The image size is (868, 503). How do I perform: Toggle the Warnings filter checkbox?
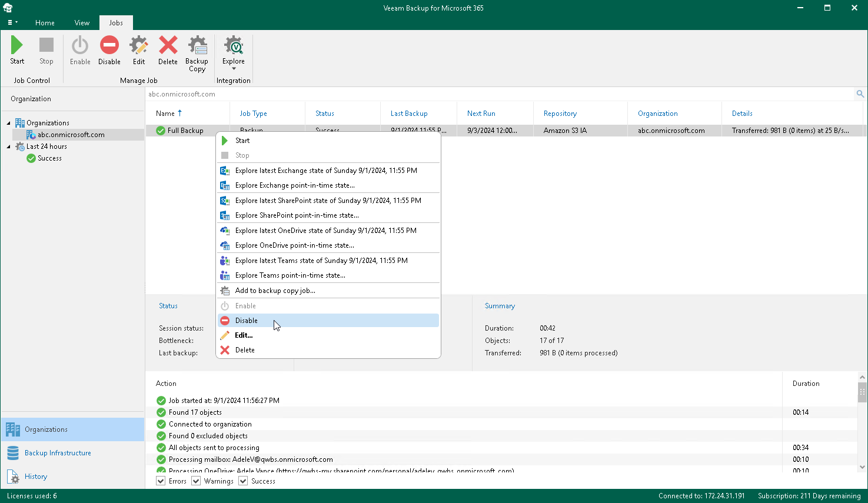[196, 481]
